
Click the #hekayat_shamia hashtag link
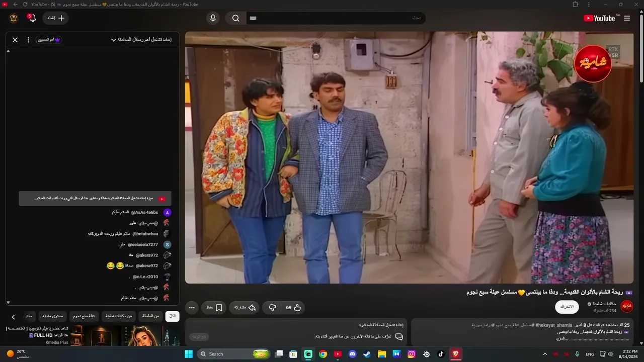[554, 325]
